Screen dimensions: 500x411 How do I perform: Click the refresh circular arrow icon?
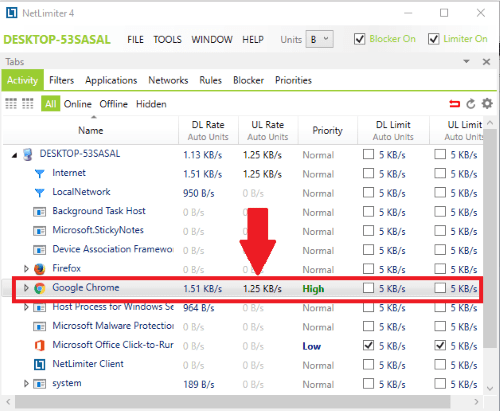pos(471,104)
